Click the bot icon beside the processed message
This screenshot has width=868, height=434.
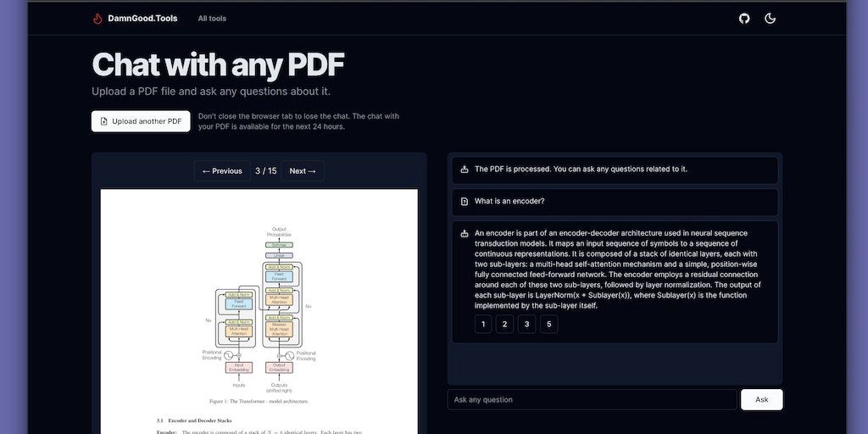click(x=465, y=169)
